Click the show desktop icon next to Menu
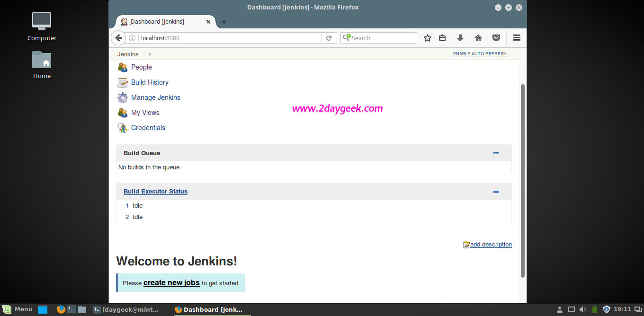644x316 pixels. 43,310
